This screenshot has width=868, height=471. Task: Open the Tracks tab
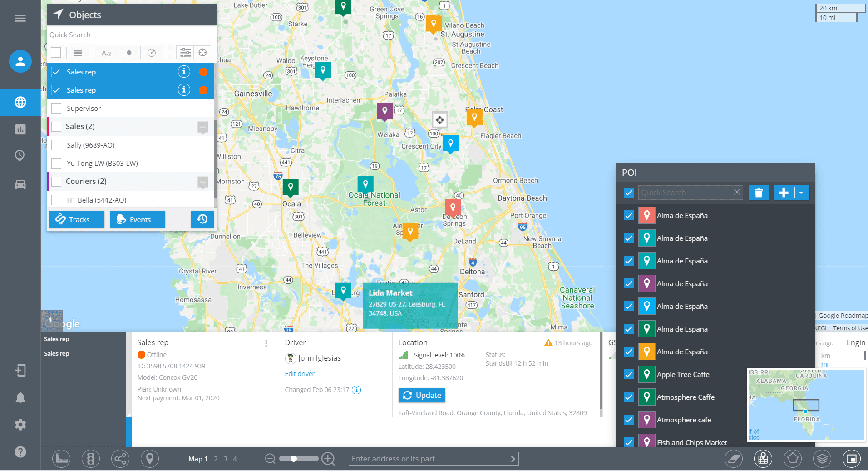tap(77, 219)
